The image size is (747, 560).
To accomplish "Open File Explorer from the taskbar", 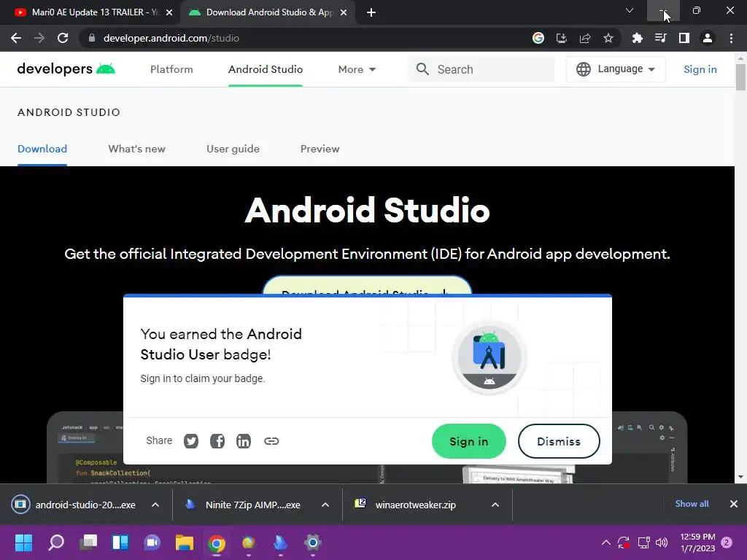I will click(185, 542).
